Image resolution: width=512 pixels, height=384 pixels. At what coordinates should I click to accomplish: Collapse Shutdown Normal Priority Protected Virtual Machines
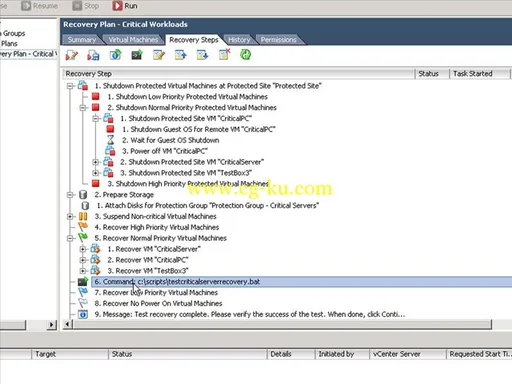(x=83, y=108)
